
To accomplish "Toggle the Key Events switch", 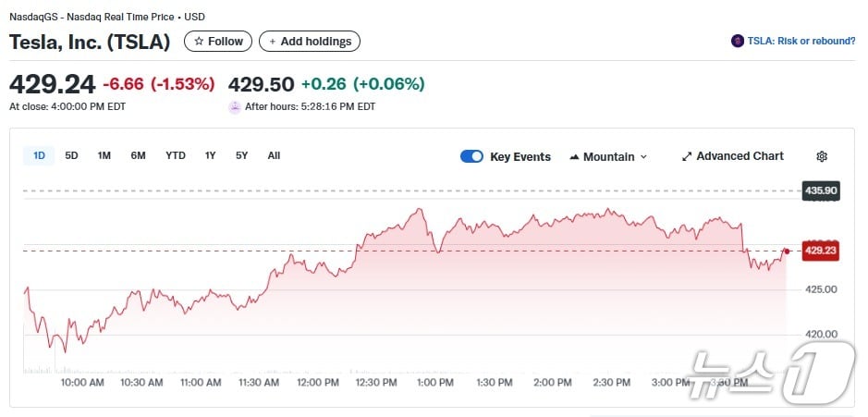I will coord(471,156).
